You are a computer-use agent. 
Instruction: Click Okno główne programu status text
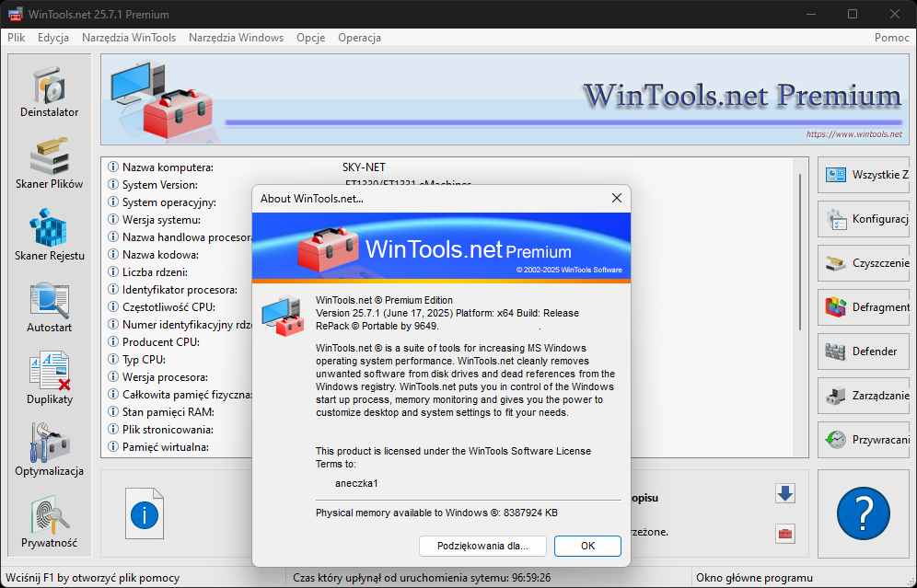click(x=754, y=578)
